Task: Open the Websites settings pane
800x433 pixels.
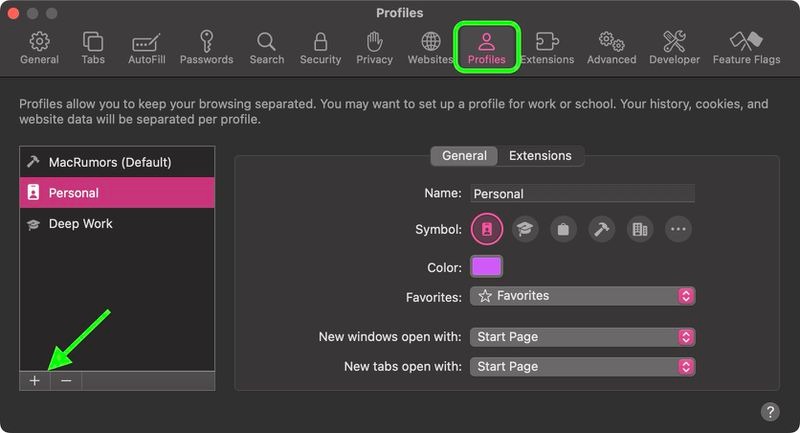Action: click(x=430, y=48)
